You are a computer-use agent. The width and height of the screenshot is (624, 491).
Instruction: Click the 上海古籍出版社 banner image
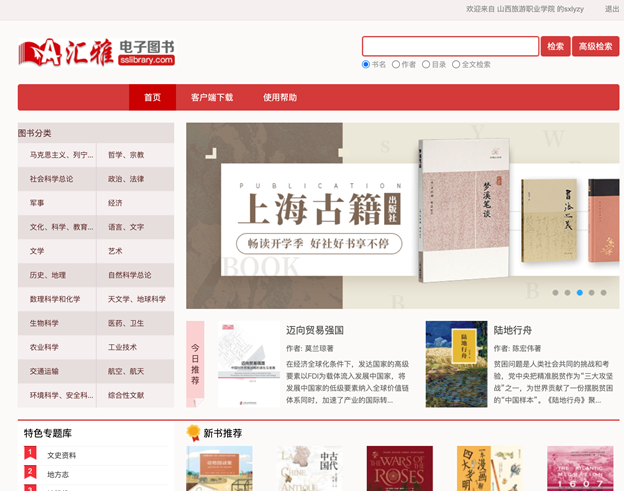pos(403,216)
